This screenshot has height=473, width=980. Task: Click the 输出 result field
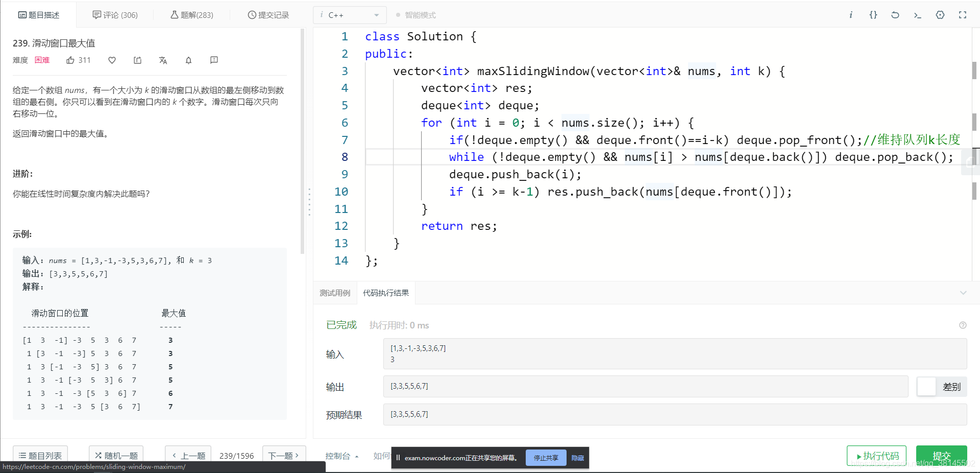click(x=646, y=386)
